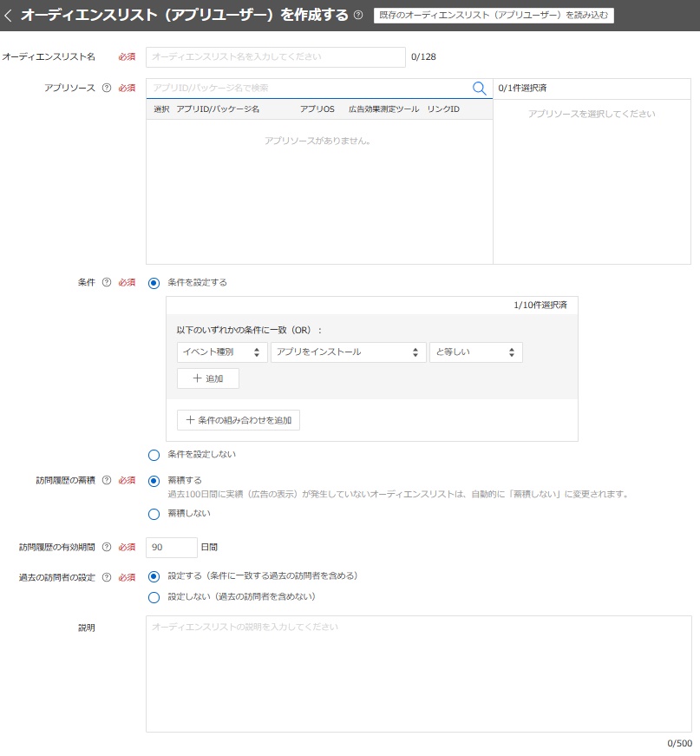The image size is (700, 756).
Task: Choose 設定しない (過去の訪問者を含めない) option
Action: pos(154,597)
